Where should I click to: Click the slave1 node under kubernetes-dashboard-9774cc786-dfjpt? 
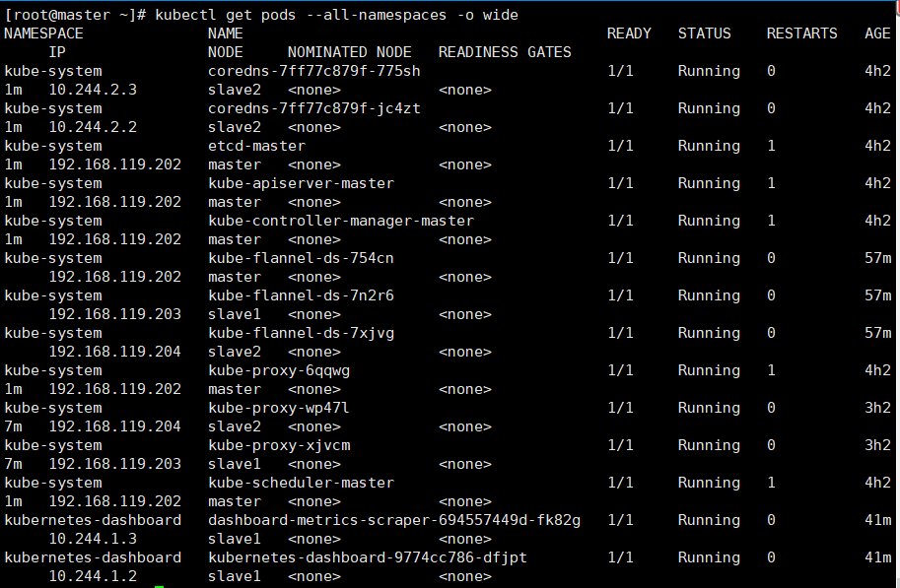pos(235,576)
